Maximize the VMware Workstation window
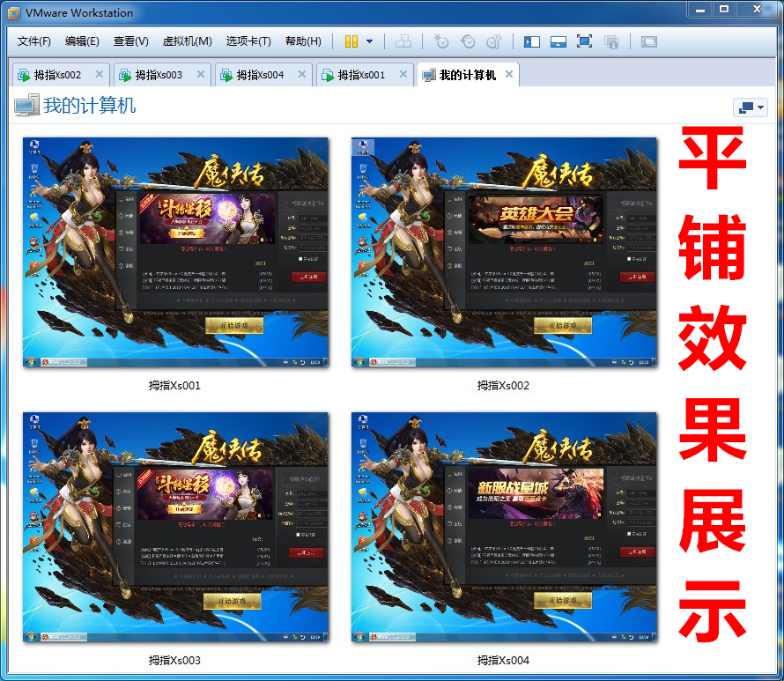 pyautogui.click(x=723, y=10)
